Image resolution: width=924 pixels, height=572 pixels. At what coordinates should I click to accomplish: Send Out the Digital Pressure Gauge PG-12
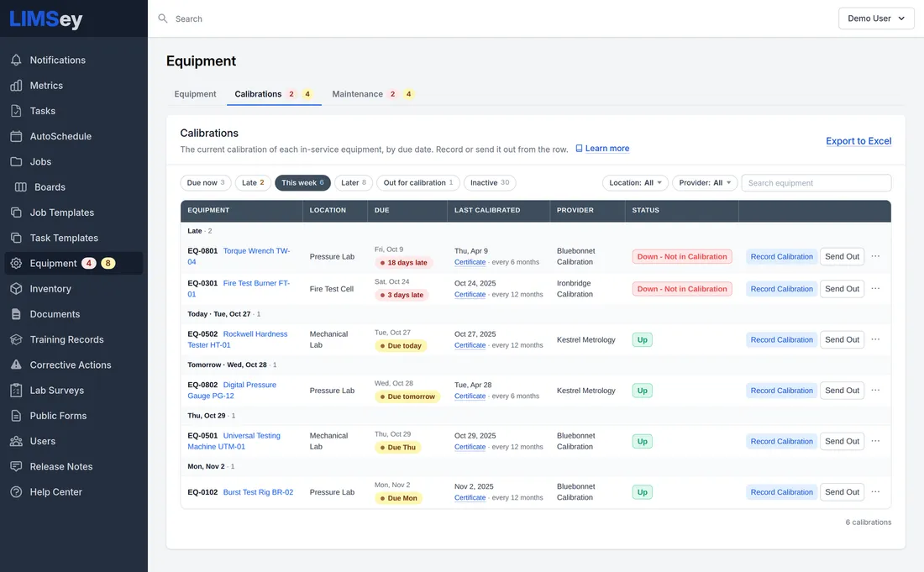click(x=842, y=390)
